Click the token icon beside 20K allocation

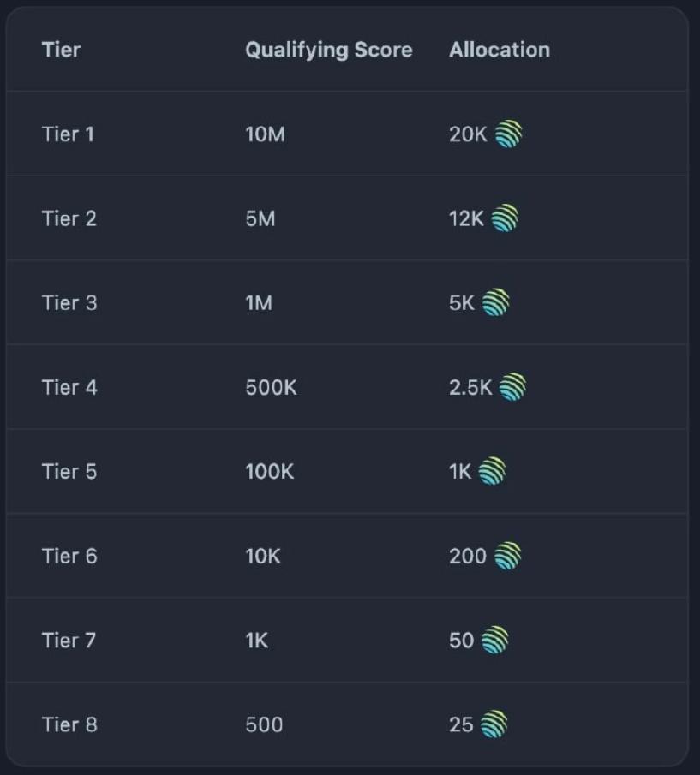[x=508, y=134]
